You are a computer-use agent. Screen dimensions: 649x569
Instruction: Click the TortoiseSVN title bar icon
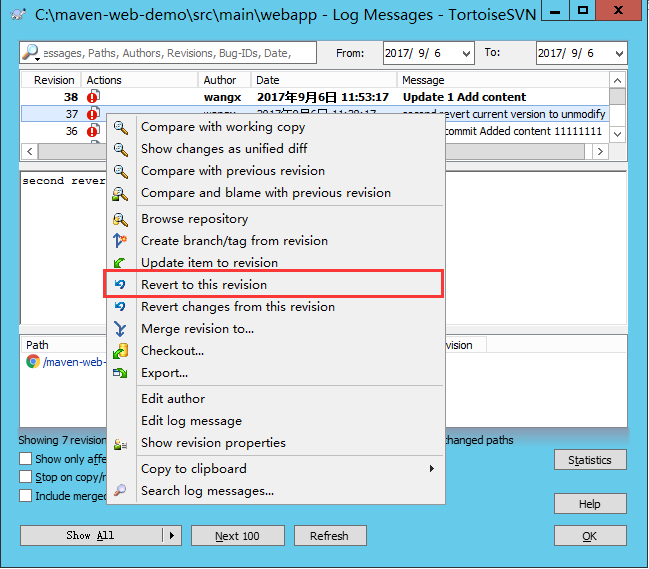point(18,15)
